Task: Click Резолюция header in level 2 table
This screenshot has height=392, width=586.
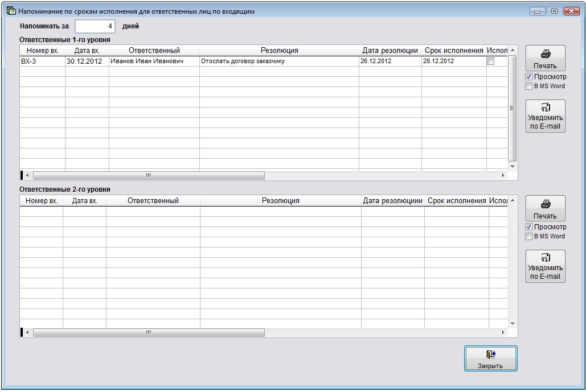Action: pos(281,200)
